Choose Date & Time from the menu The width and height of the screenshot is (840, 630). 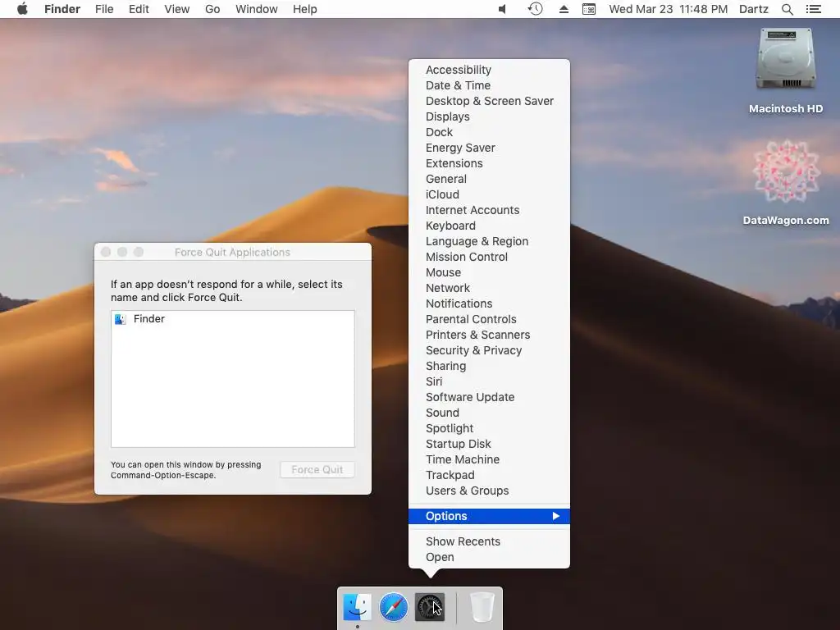[x=489, y=85]
